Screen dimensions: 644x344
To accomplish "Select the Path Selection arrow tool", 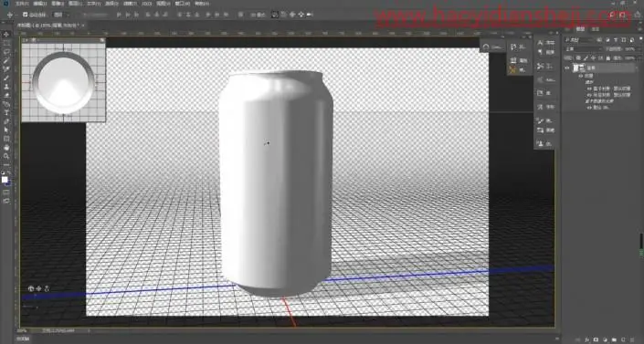I will click(x=6, y=130).
